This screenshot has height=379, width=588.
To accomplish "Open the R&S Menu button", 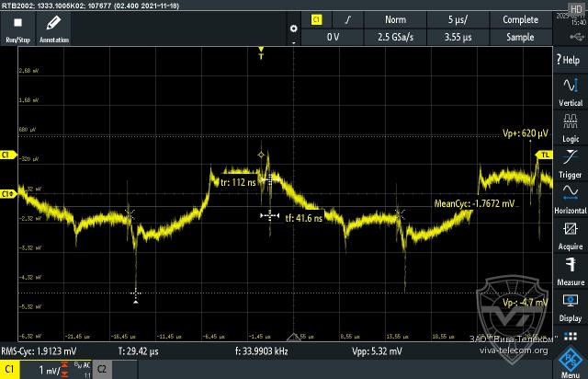I will 571,362.
